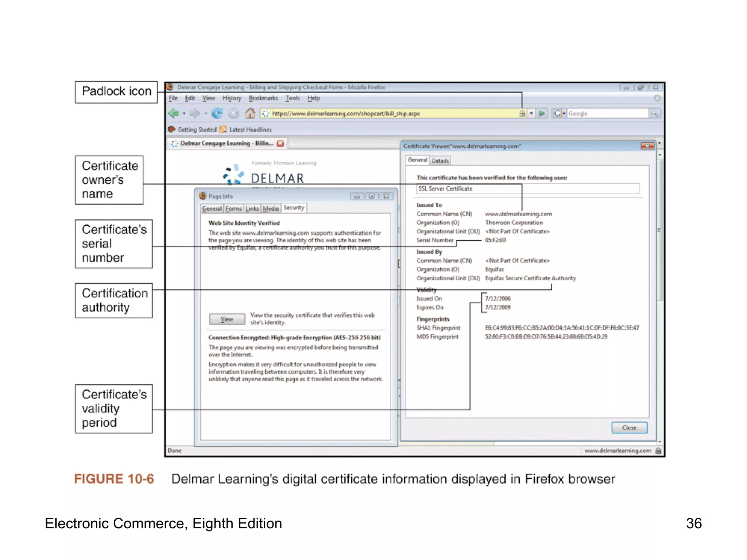Click the status bar padlock icon
The height and width of the screenshot is (560, 747).
pos(658,451)
